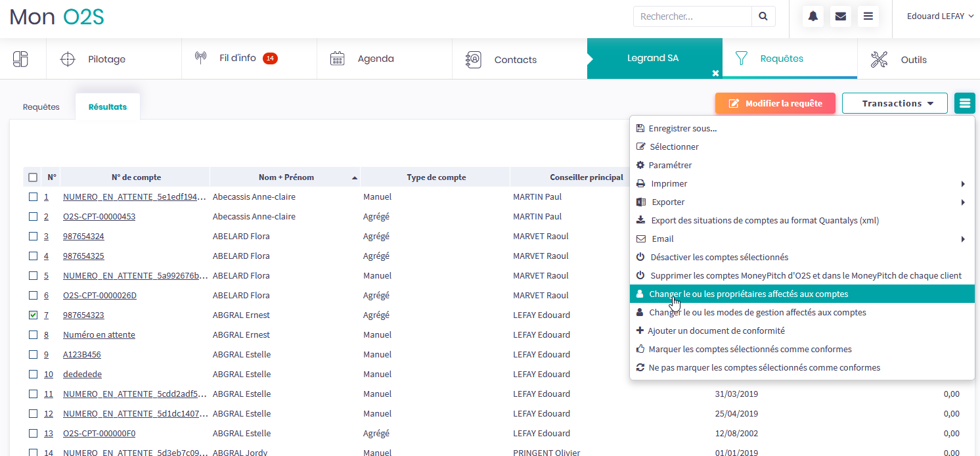980x456 pixels.
Task: Open the dashboard icon left of Pilotage
Action: pyautogui.click(x=20, y=59)
